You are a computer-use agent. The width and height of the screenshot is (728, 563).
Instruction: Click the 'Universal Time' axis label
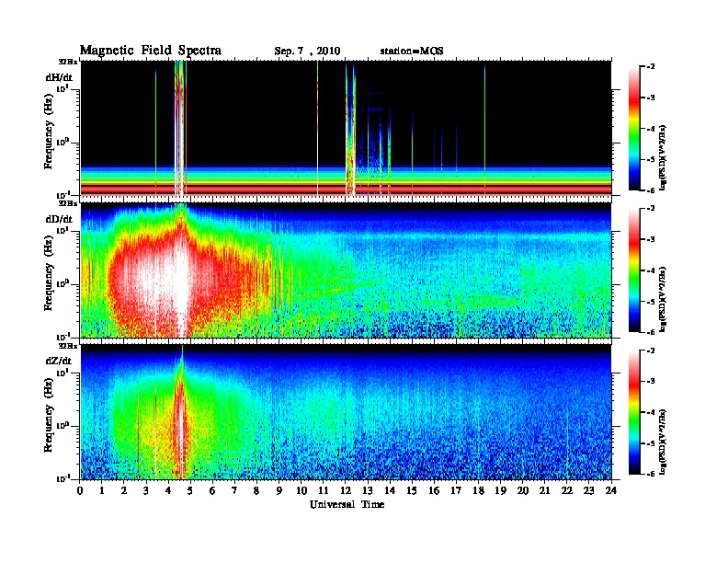(x=347, y=504)
